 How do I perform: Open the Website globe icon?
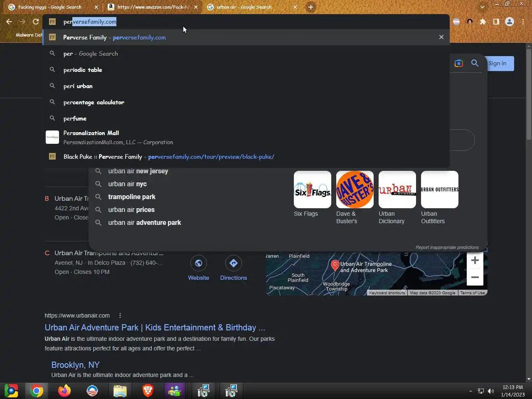point(199,263)
